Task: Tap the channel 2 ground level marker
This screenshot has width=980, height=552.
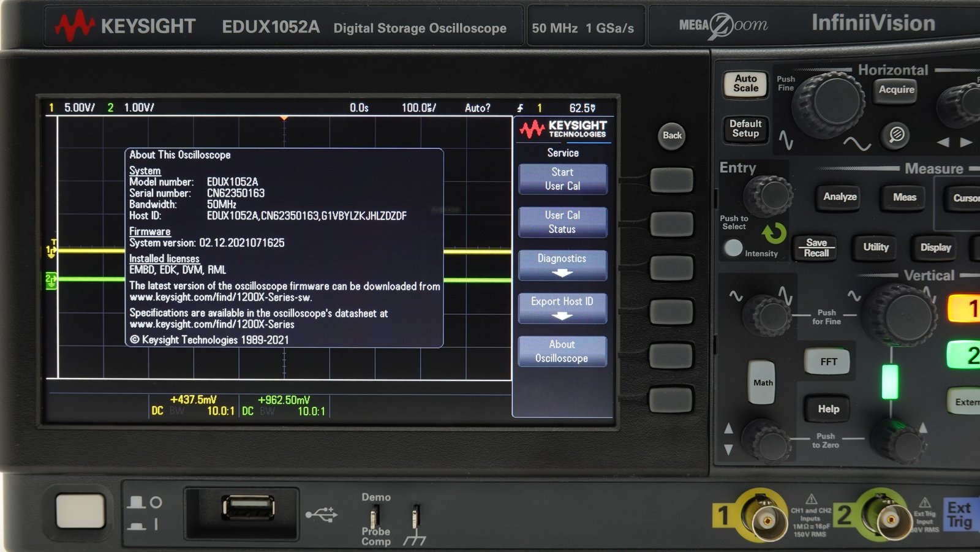Action: [51, 281]
